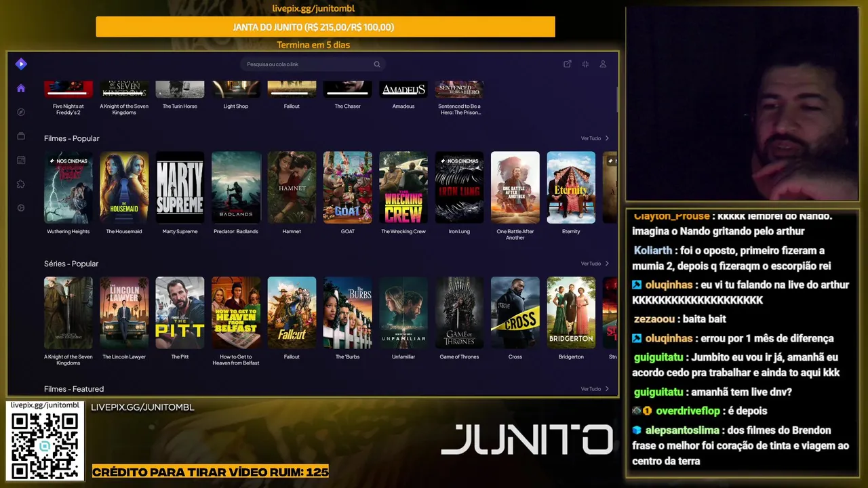Open the Predator: Badlands poster
The image size is (868, 488).
[236, 188]
